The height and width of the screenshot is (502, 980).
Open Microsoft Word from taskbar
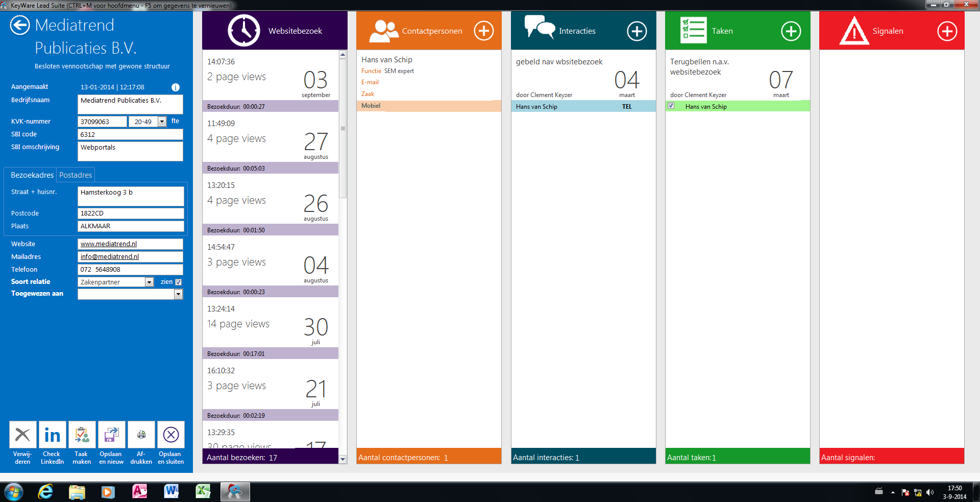coord(171,492)
